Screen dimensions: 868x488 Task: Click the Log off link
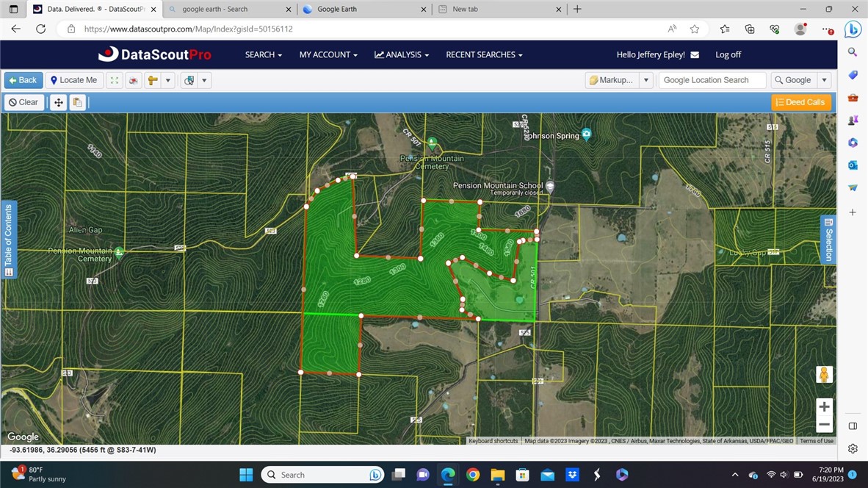pos(728,54)
